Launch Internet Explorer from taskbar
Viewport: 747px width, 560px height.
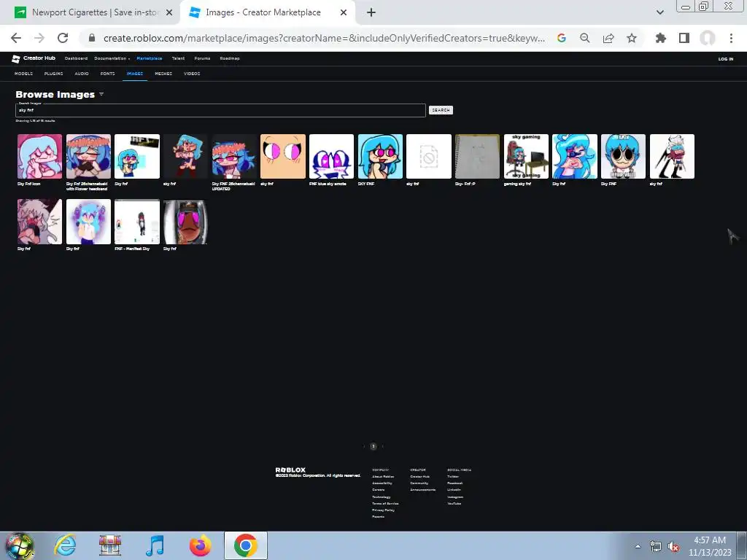click(65, 545)
